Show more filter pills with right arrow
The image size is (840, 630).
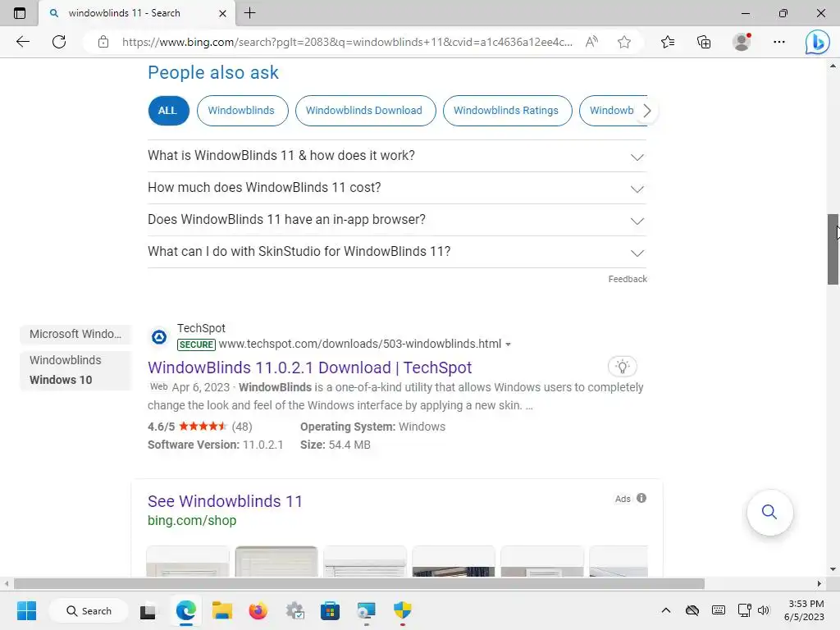[646, 111]
